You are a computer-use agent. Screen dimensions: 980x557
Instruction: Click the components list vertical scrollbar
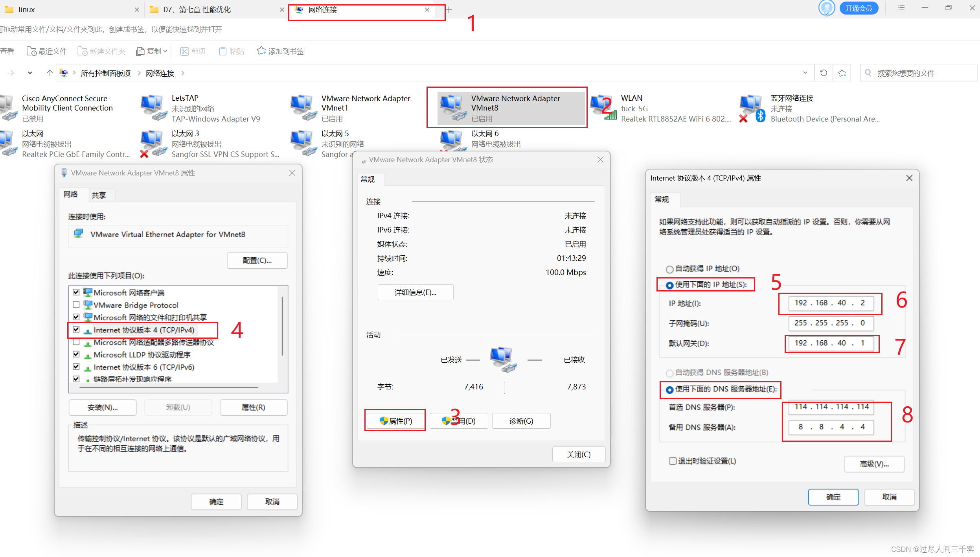pyautogui.click(x=283, y=326)
